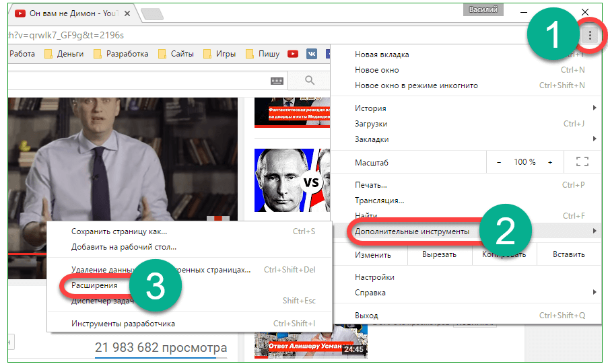Screen dimensions: 608x364
Task: Choose Настройки from the Chrome menu
Action: click(374, 277)
